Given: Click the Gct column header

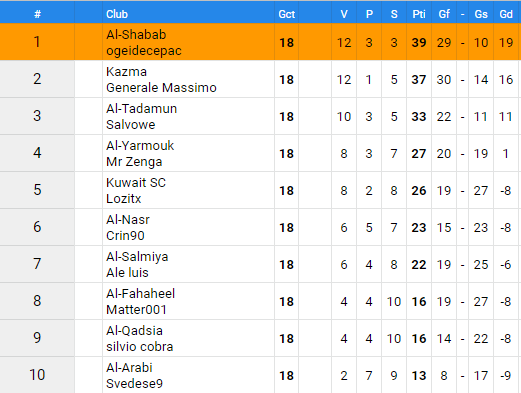Looking at the screenshot, I should 287,14.
